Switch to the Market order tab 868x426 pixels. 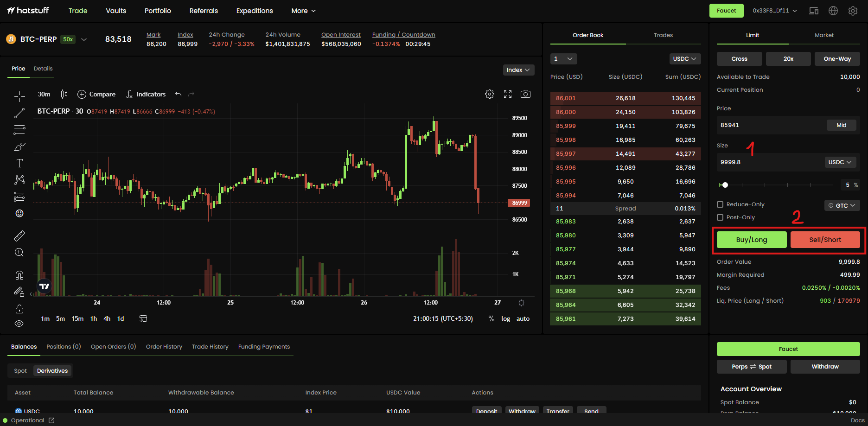pyautogui.click(x=824, y=35)
